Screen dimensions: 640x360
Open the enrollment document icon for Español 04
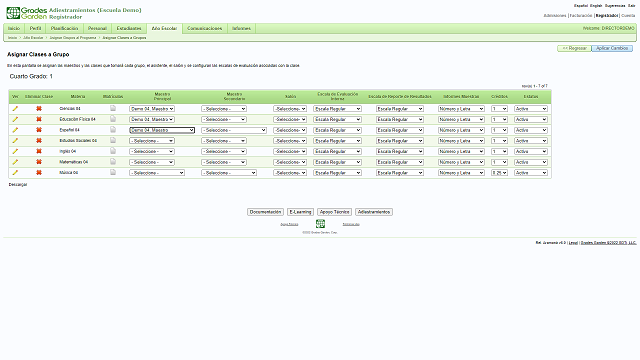pyautogui.click(x=113, y=130)
